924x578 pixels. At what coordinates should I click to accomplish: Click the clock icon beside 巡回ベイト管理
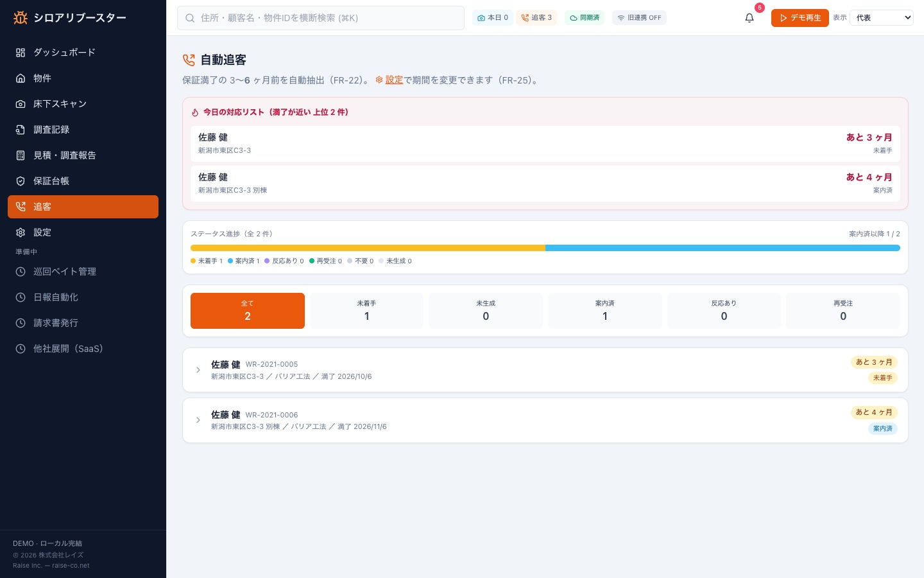21,272
